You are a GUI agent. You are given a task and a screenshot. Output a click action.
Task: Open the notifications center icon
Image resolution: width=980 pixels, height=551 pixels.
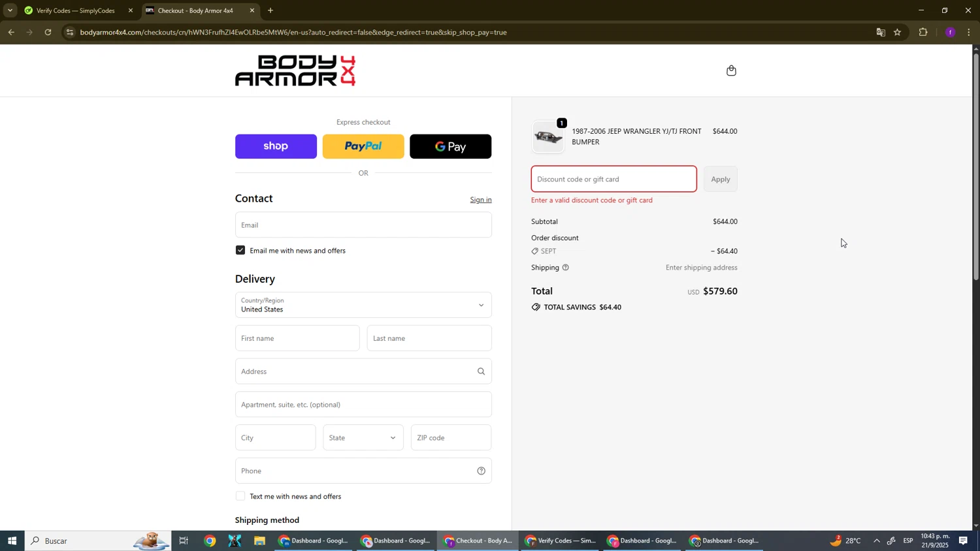point(964,541)
